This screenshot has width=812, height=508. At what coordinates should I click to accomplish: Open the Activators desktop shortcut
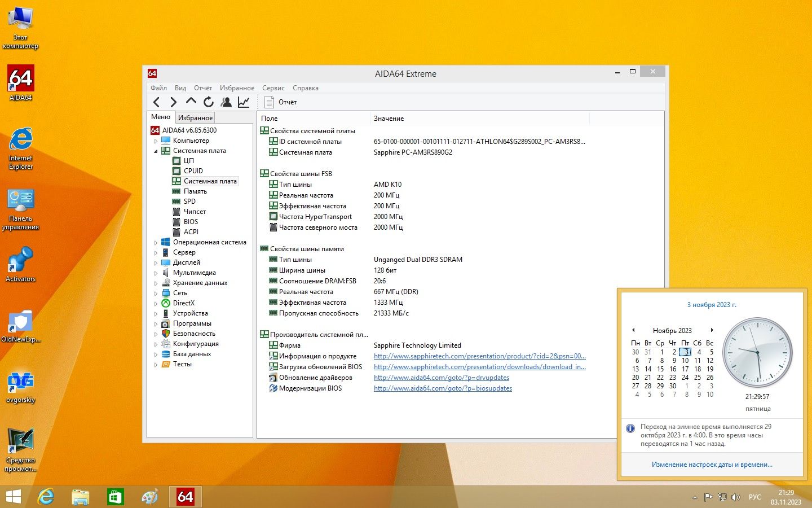[20, 265]
